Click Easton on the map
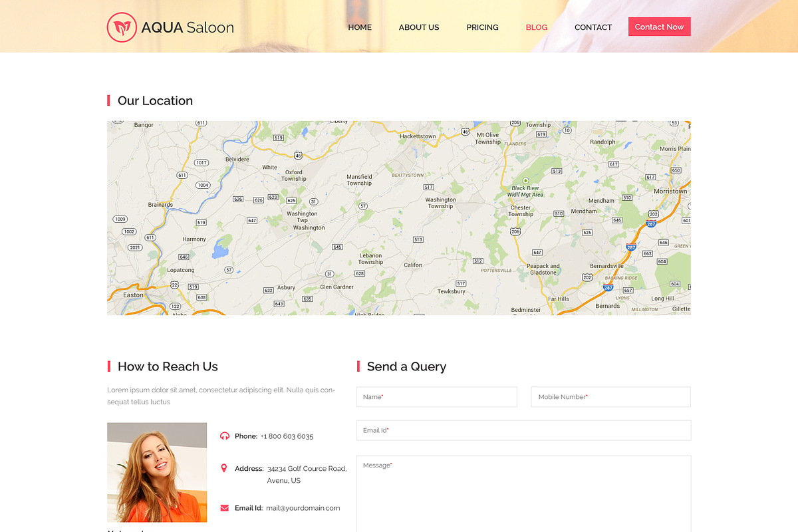Screen dimensions: 798x532 [x=133, y=295]
